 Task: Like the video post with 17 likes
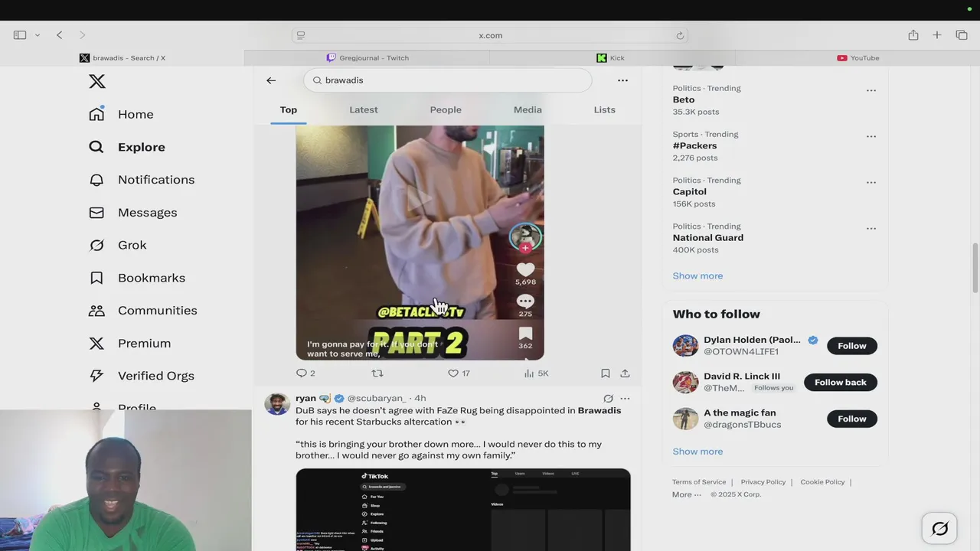coord(459,373)
